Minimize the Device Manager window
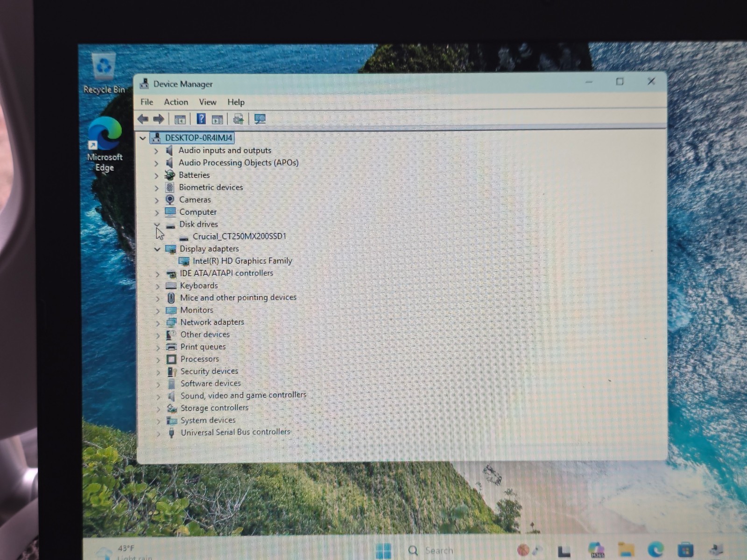Image resolution: width=747 pixels, height=560 pixels. tap(589, 82)
